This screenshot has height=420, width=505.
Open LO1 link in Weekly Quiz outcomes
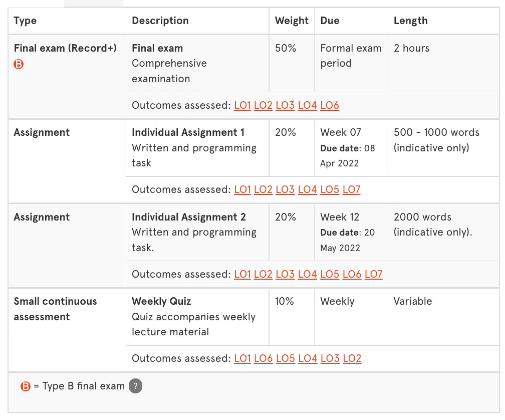coord(242,358)
